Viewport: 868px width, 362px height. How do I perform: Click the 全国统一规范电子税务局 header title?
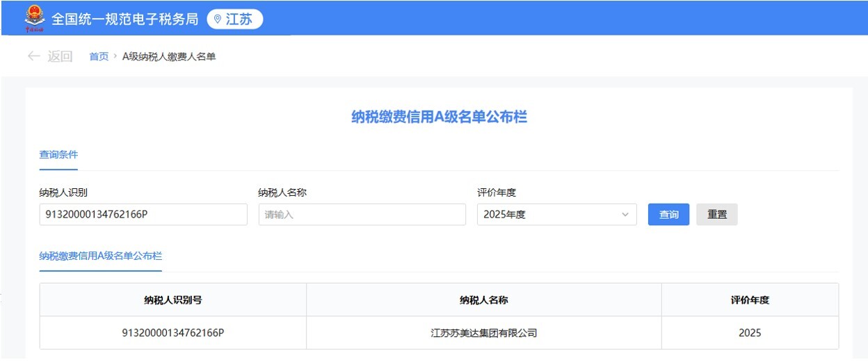pos(125,19)
